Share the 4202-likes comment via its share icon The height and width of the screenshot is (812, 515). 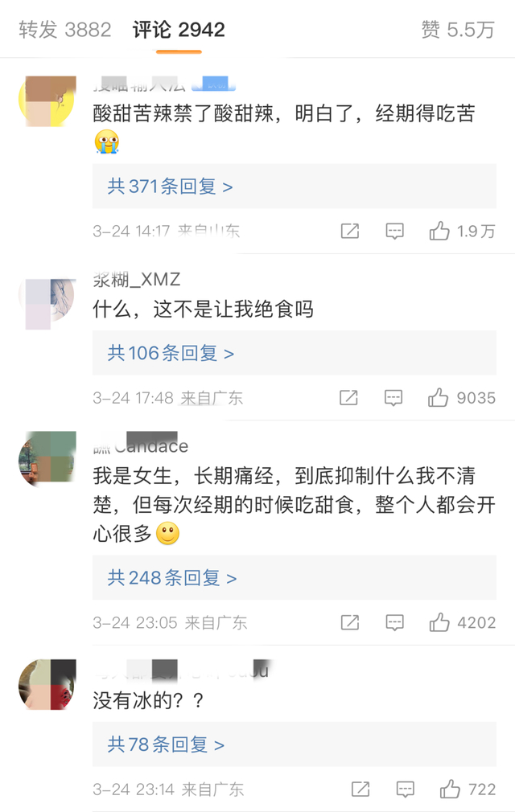point(350,622)
